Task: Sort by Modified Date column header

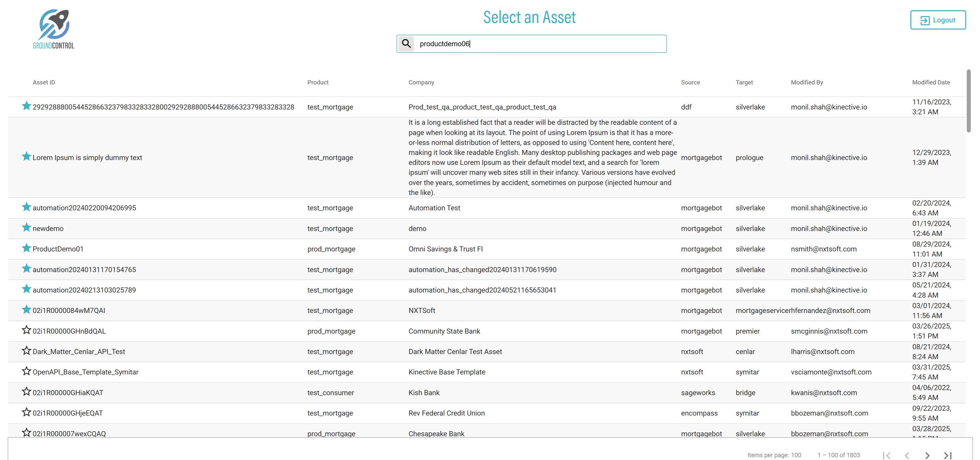Action: click(x=930, y=82)
